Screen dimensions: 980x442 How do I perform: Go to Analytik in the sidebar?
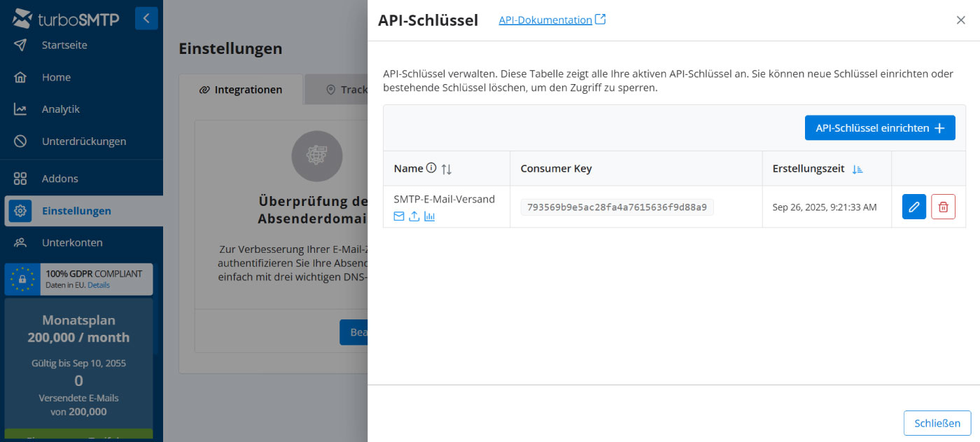point(61,109)
